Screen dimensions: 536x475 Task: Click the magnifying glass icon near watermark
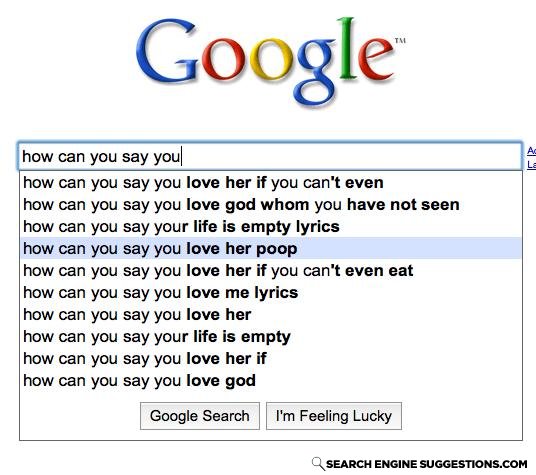click(318, 464)
